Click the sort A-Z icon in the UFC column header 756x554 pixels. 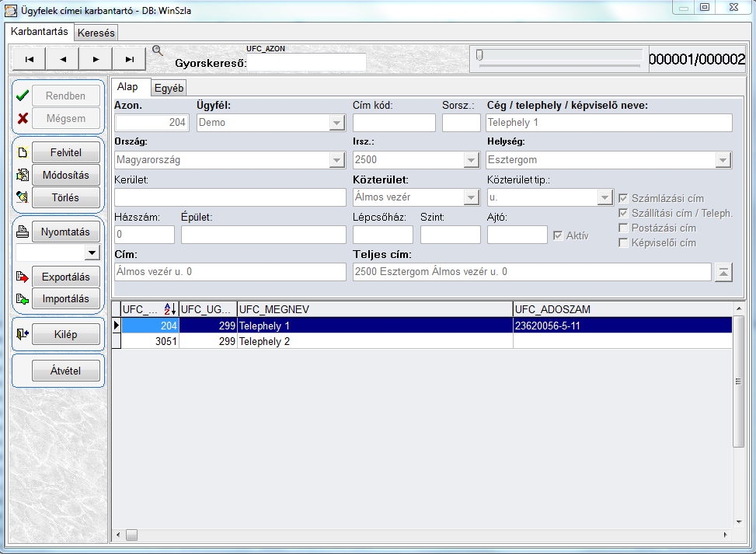[169, 309]
